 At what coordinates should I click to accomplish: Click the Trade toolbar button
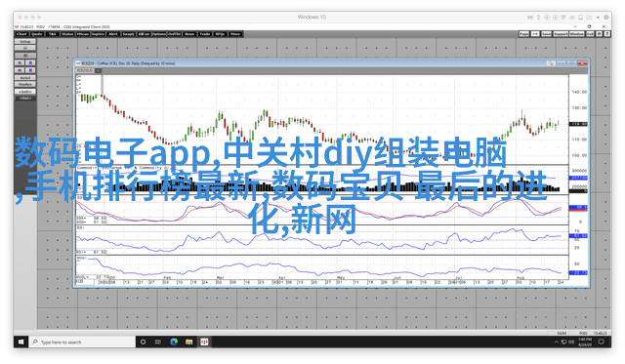click(x=205, y=34)
